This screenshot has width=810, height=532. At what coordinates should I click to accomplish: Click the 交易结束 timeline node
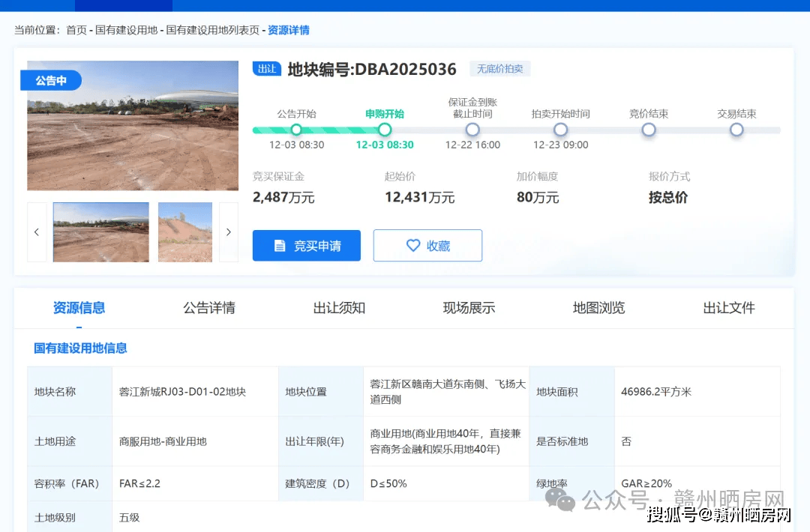(x=736, y=130)
